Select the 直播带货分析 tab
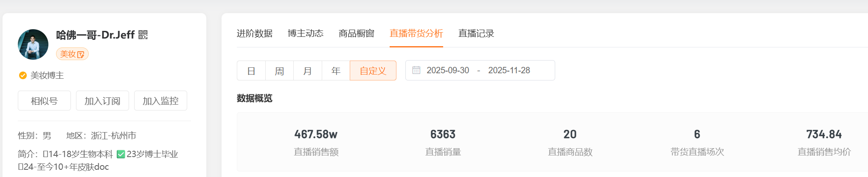The height and width of the screenshot is (177, 868). [416, 33]
